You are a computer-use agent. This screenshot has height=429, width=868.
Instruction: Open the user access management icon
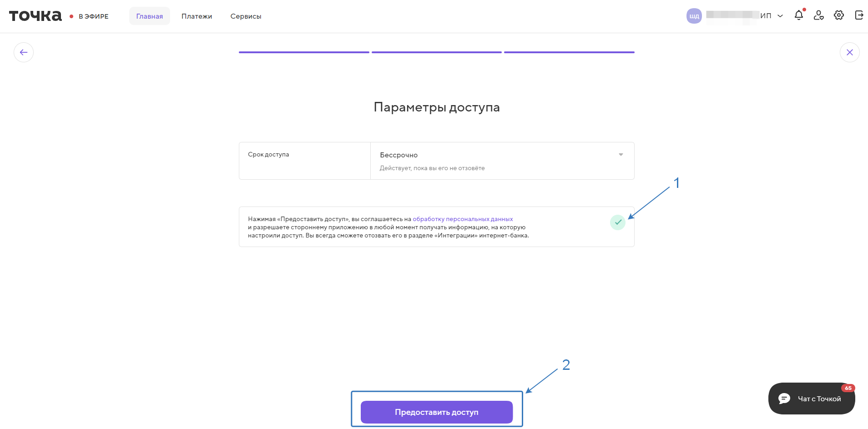coord(819,15)
